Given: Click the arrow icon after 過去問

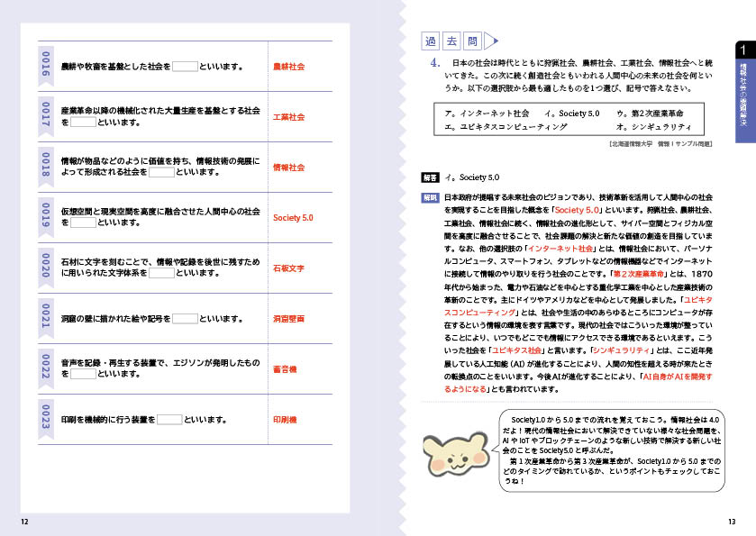Looking at the screenshot, I should coord(491,41).
